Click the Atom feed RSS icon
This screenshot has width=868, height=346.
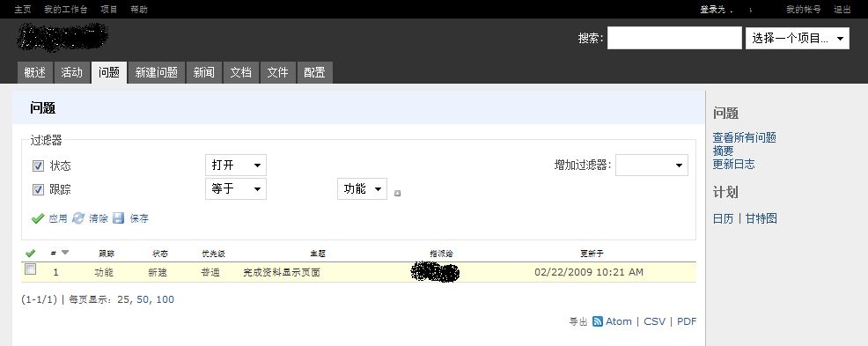point(598,321)
